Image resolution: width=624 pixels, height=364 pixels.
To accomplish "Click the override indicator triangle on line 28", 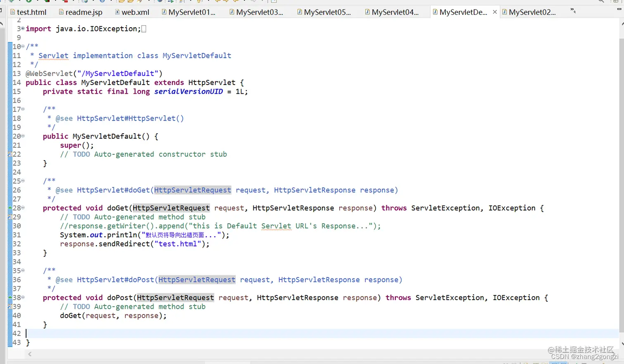I will click(x=10, y=208).
